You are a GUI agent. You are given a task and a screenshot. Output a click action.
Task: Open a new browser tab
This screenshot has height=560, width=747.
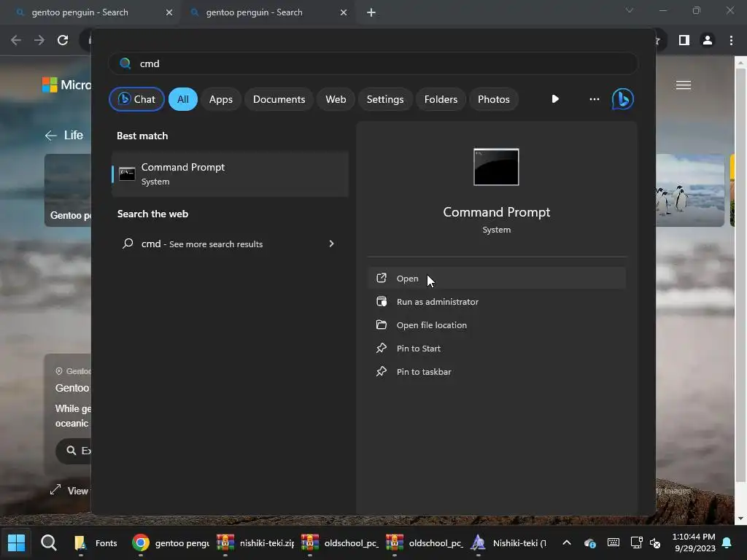[x=371, y=12]
